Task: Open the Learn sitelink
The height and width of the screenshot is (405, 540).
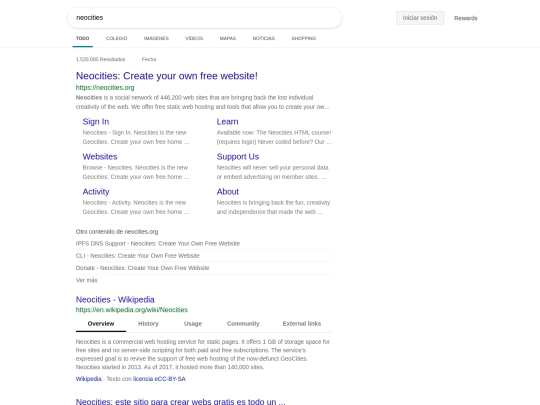Action: coord(227,122)
